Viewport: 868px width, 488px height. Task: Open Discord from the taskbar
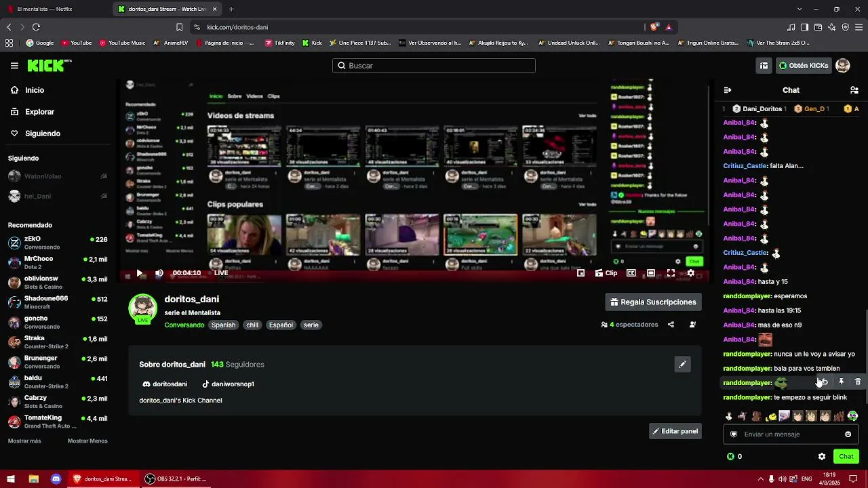pyautogui.click(x=56, y=479)
